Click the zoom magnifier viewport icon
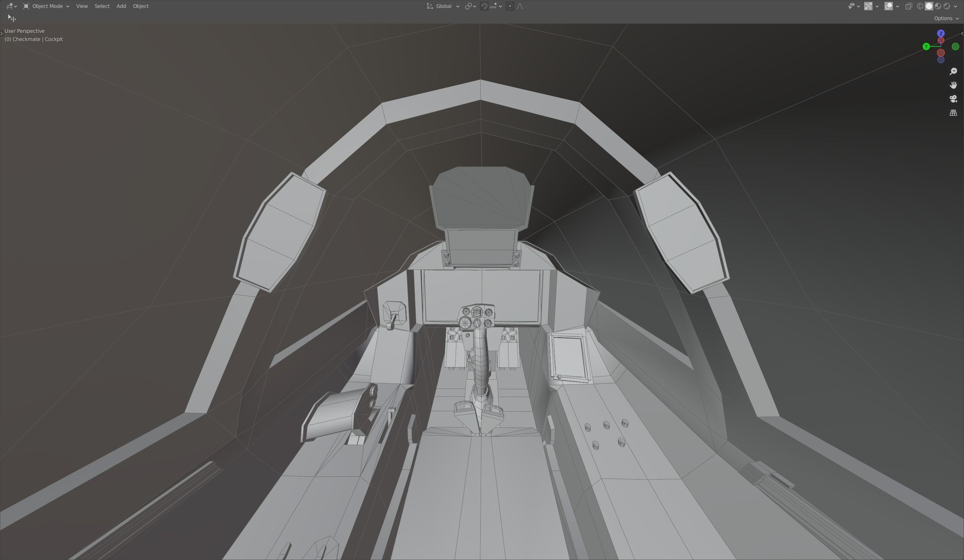The height and width of the screenshot is (560, 964). [953, 71]
